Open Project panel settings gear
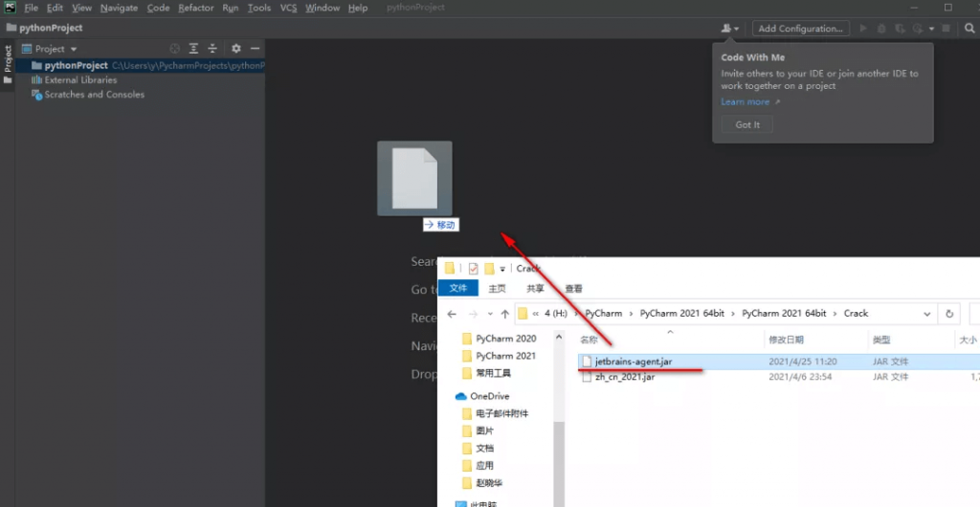The width and height of the screenshot is (980, 507). tap(235, 49)
